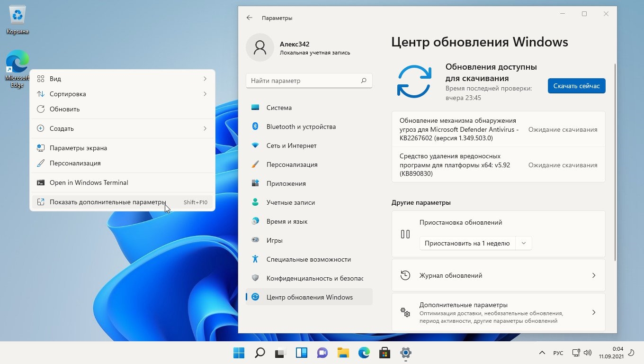Viewport: 644px width, 364px height.
Task: Click the Обновления доступны для скачивания status
Action: coord(491,73)
